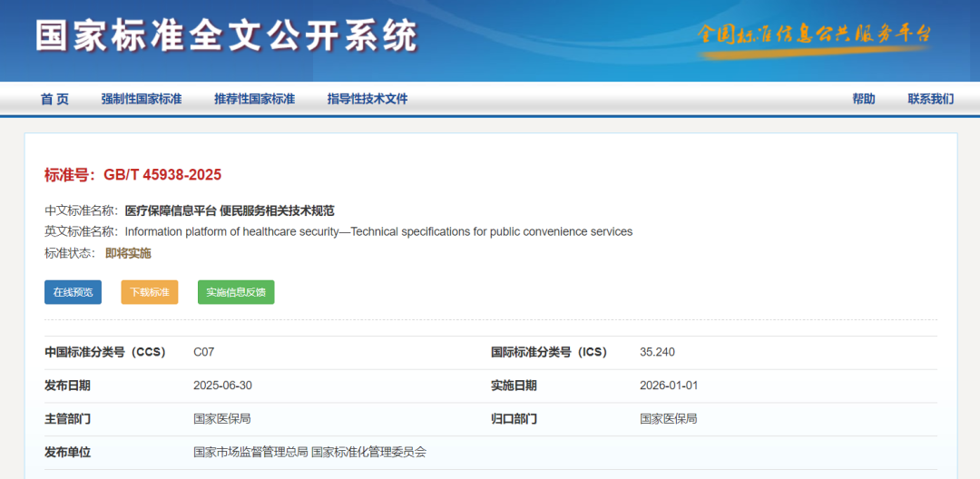Screen dimensions: 980x479
Task: Click 国家医保局 value beside 主管部门
Action: click(x=222, y=418)
